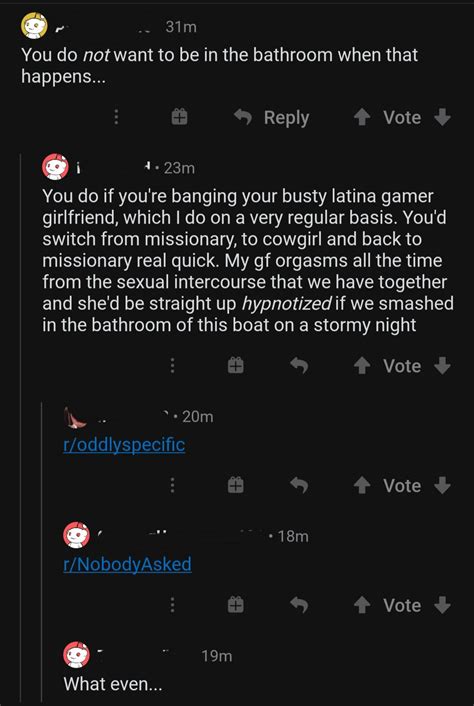Image resolution: width=474 pixels, height=706 pixels.
Task: Reply arrow on the 23m comment
Action: coord(299,366)
